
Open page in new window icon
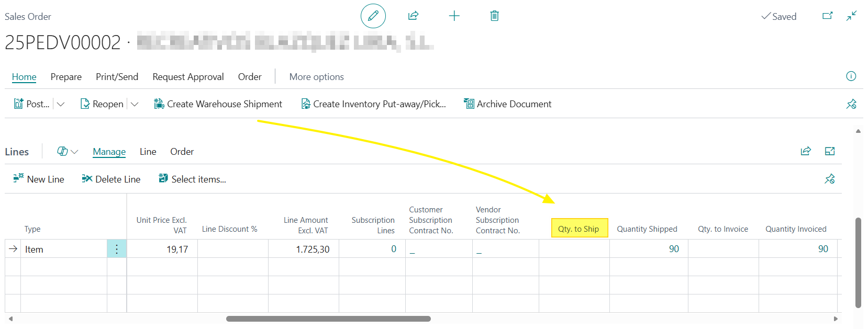pyautogui.click(x=827, y=16)
